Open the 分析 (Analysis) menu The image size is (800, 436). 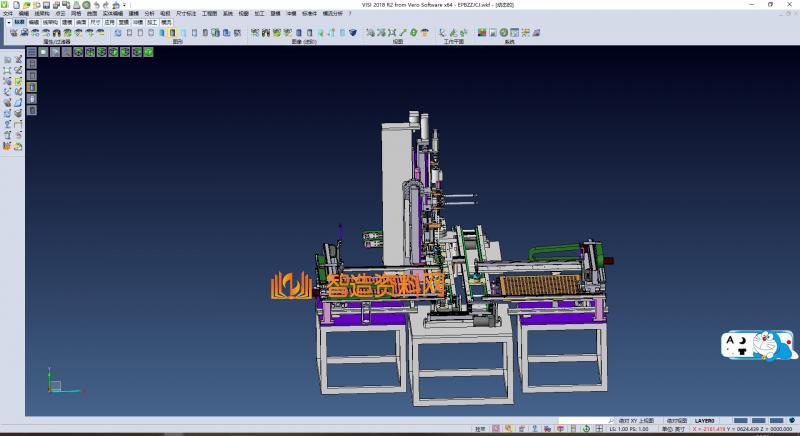pyautogui.click(x=149, y=13)
